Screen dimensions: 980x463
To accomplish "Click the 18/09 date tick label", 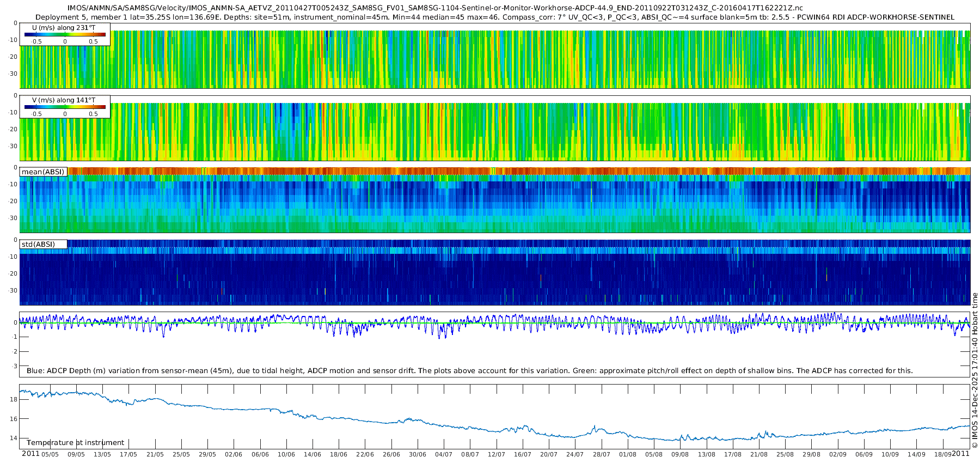I will click(x=942, y=454).
